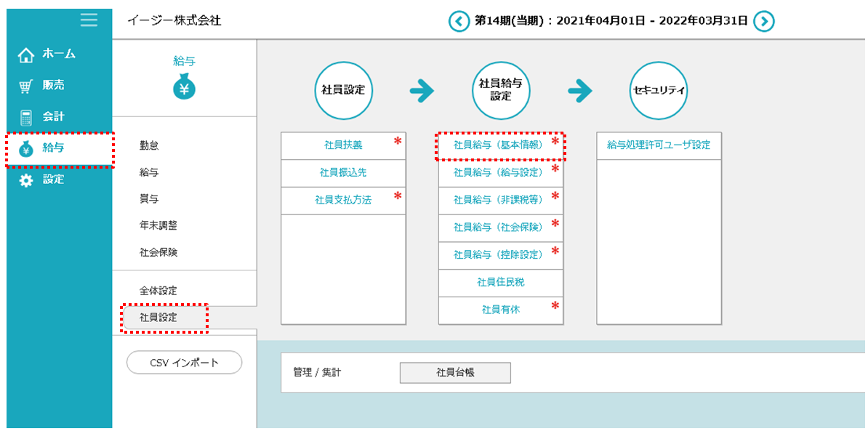This screenshot has height=442, width=868.
Task: Open the 全体設定 tab
Action: (158, 291)
